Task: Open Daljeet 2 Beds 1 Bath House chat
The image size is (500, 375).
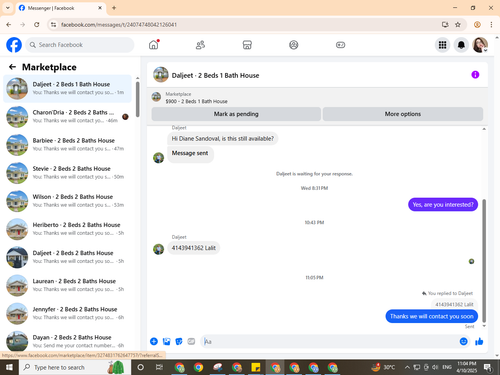Action: 67,88
